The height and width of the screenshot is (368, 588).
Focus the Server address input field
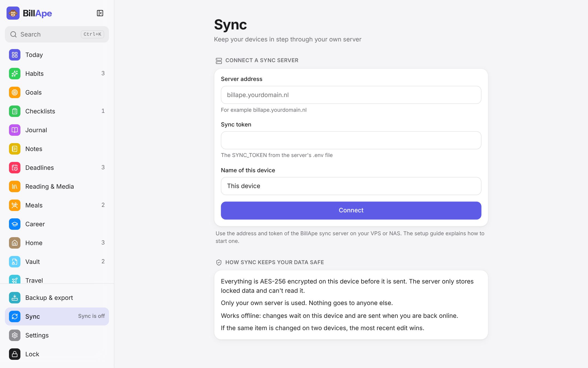click(x=351, y=95)
